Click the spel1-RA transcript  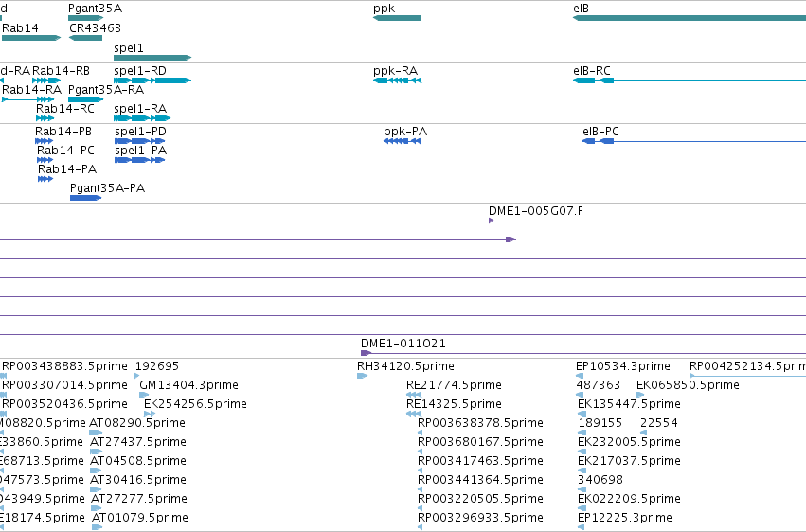pyautogui.click(x=142, y=118)
